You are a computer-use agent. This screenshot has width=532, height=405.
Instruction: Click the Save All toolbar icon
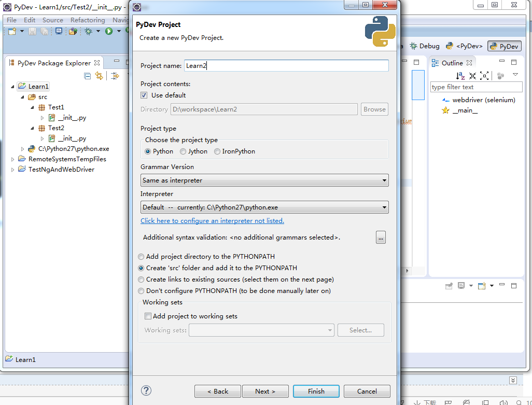point(44,31)
